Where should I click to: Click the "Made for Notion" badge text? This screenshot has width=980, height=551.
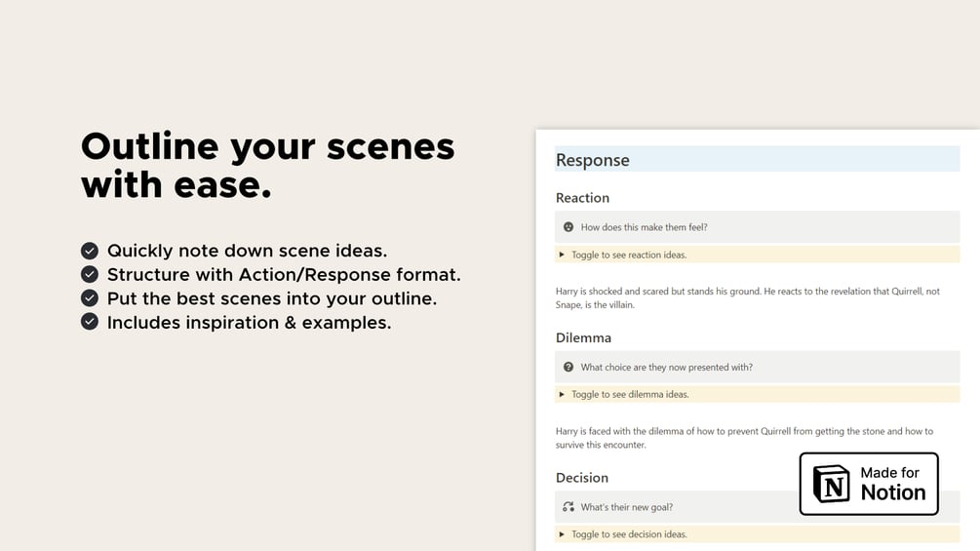click(892, 484)
